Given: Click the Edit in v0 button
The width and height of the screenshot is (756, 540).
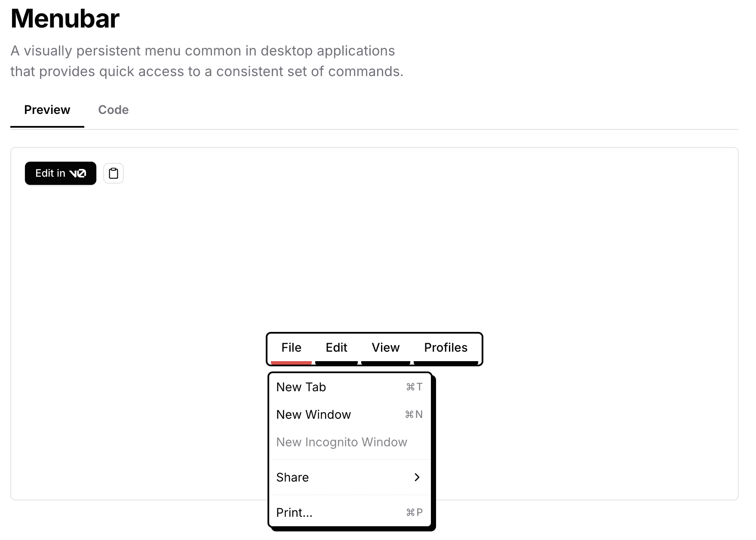Looking at the screenshot, I should (61, 173).
